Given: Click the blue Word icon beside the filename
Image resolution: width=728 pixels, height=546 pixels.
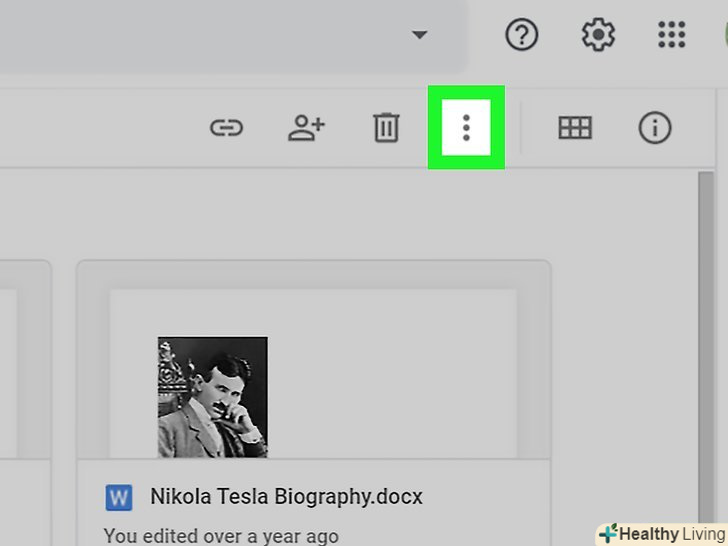Looking at the screenshot, I should coord(119,496).
